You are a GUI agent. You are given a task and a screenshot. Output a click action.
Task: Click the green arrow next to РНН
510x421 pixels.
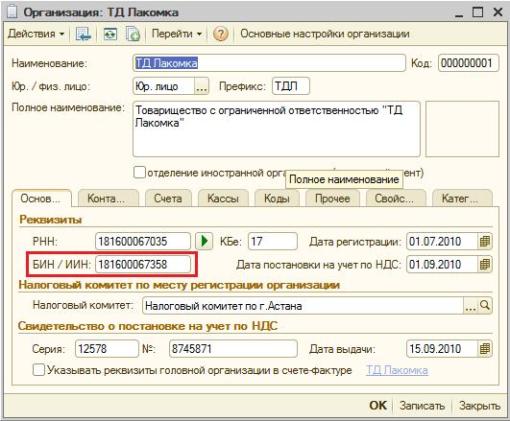(x=204, y=241)
